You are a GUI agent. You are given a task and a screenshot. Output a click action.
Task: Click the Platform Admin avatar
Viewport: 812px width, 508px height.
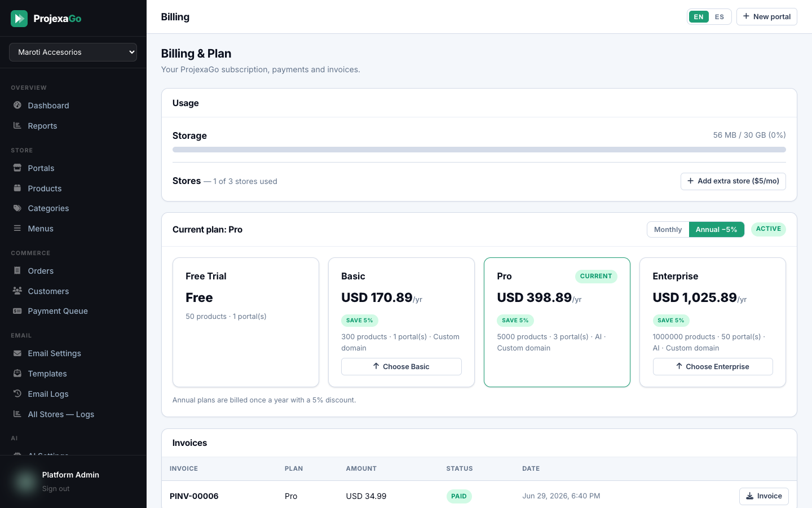pyautogui.click(x=25, y=481)
